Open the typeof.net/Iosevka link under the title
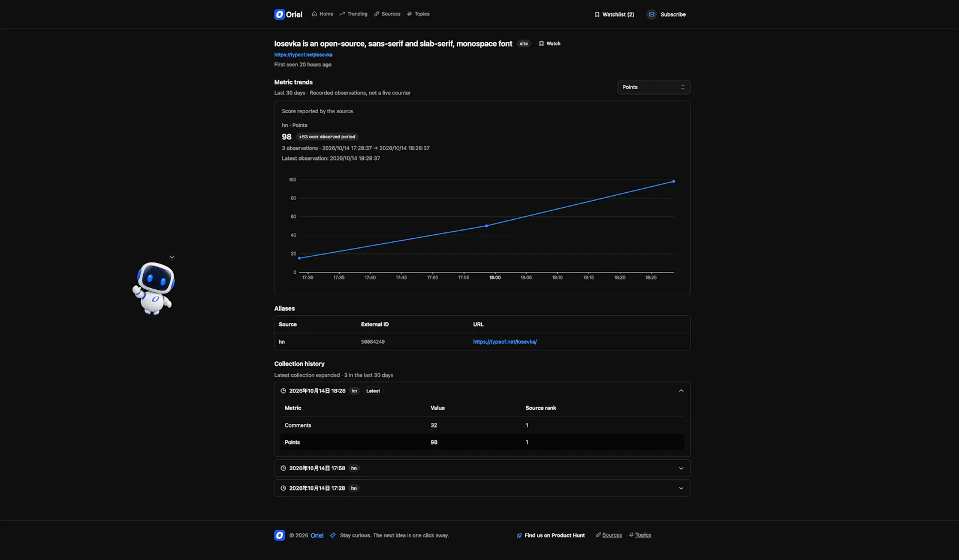959x560 pixels. click(x=303, y=55)
